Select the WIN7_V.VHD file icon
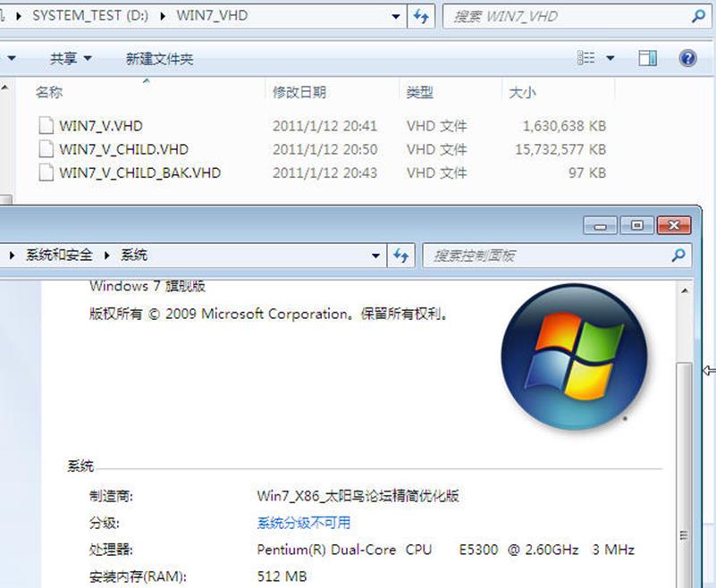Viewport: 716px width, 588px height. pos(46,125)
